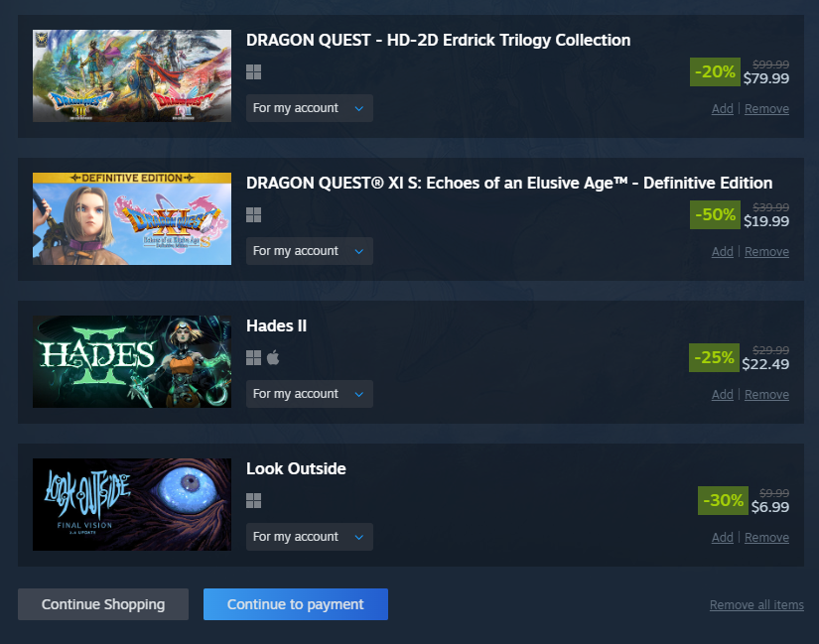Click the Windows icon under DRAGON QUEST Erdrick Trilogy
This screenshot has width=819, height=644.
(253, 72)
